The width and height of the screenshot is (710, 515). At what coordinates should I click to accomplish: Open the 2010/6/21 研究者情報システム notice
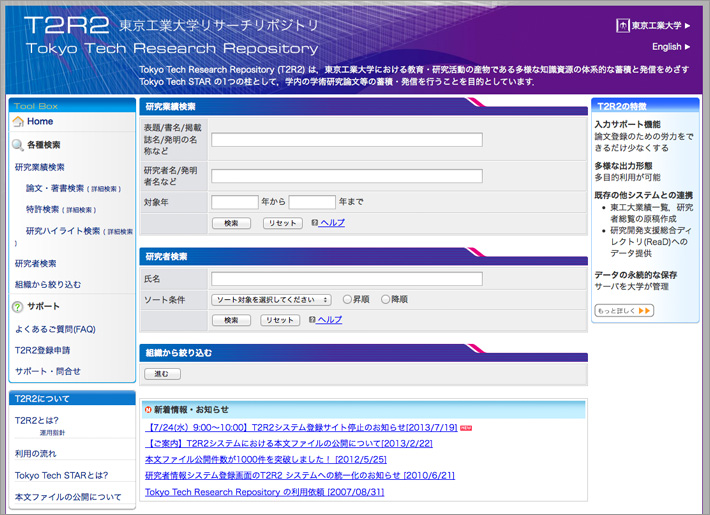300,476
